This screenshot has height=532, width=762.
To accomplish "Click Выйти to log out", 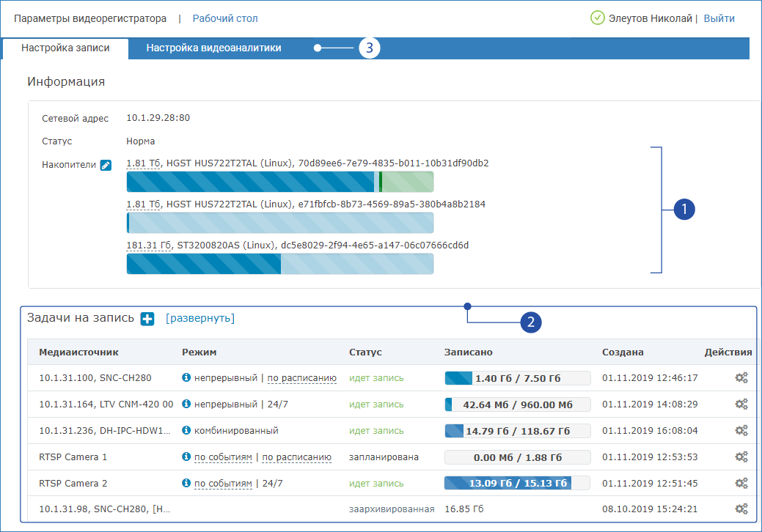I will click(x=719, y=18).
